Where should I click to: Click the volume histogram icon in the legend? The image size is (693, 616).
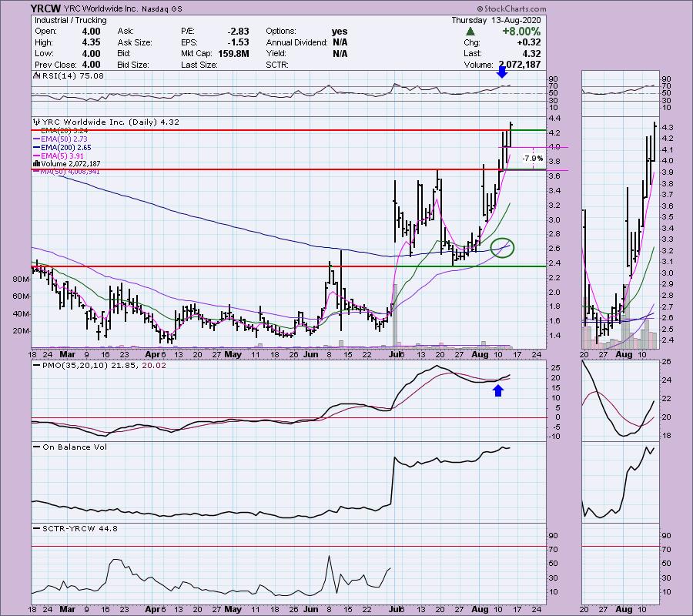click(x=37, y=164)
